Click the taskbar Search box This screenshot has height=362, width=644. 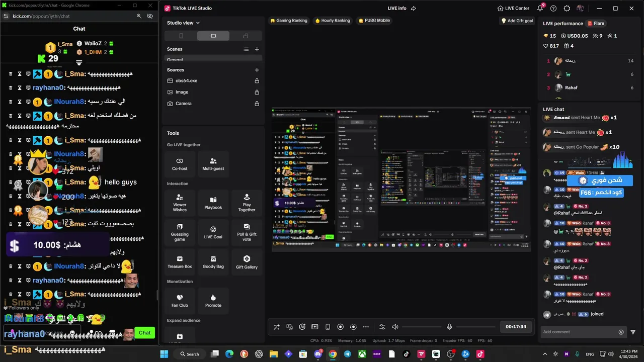[190, 354]
